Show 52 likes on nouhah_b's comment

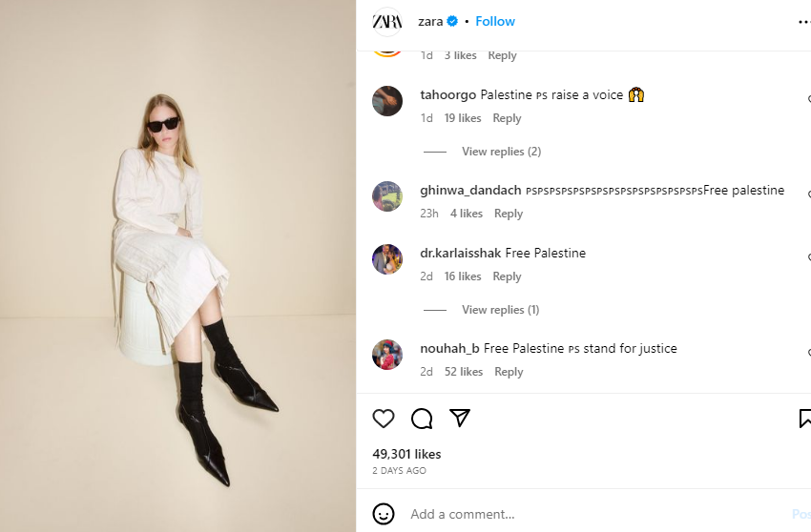[464, 372]
